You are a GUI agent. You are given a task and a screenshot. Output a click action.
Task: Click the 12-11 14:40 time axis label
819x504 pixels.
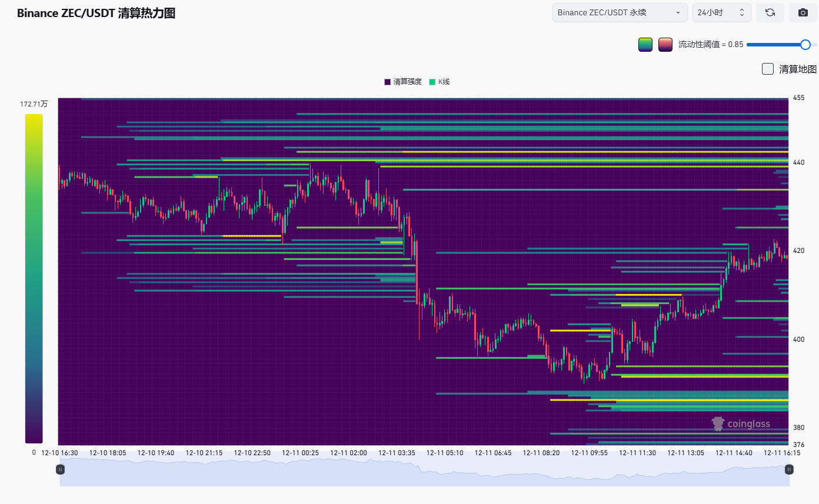pos(734,453)
